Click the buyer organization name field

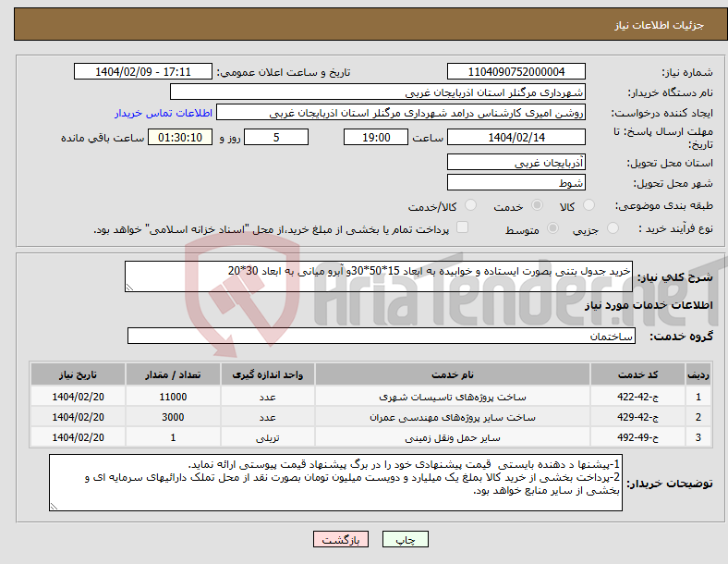(x=378, y=92)
